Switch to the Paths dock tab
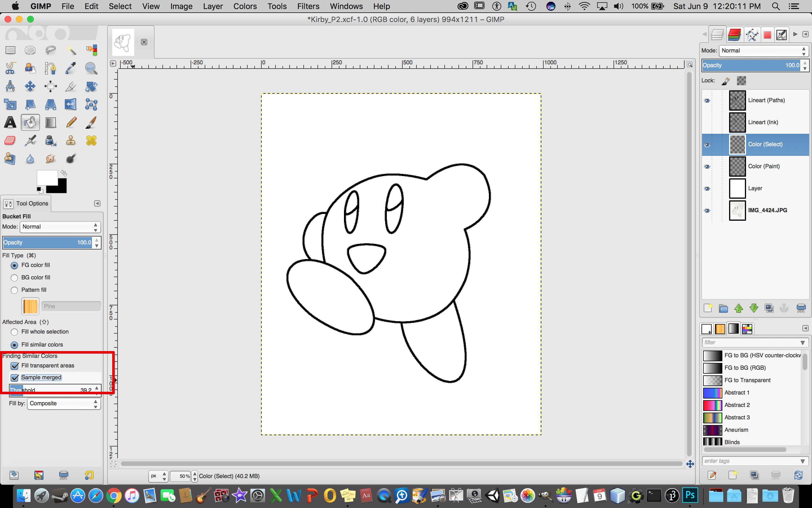Viewport: 812px width, 508px height. (752, 35)
